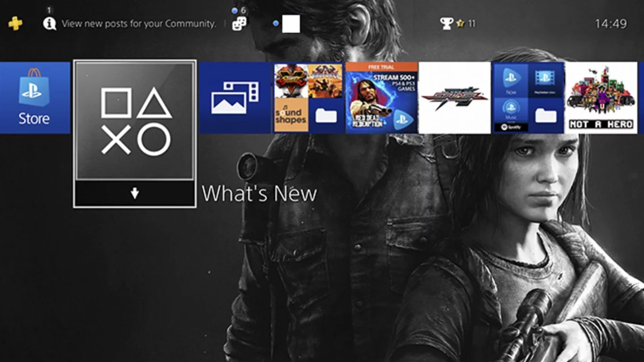Open the Capture Gallery tile
644x362 pixels.
point(235,98)
